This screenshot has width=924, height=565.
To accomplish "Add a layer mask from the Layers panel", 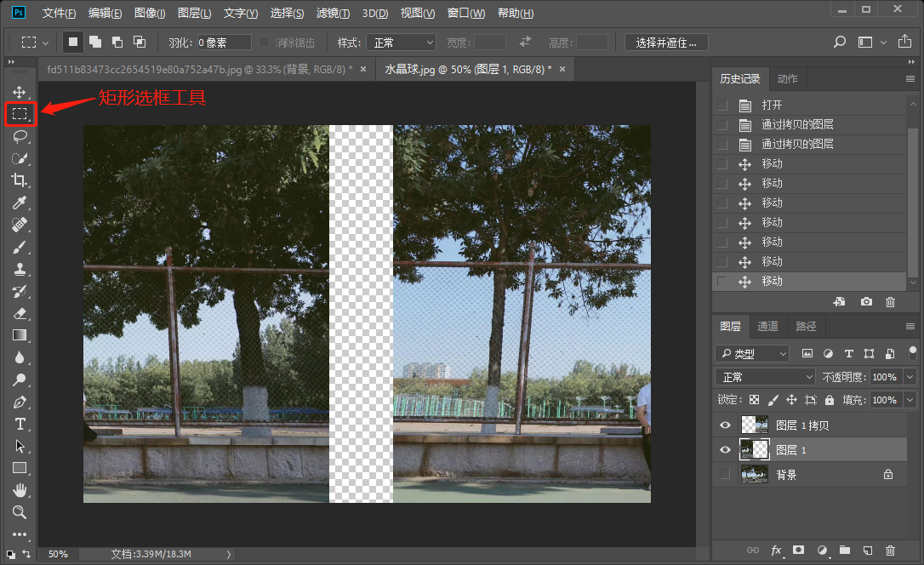I will click(x=798, y=551).
